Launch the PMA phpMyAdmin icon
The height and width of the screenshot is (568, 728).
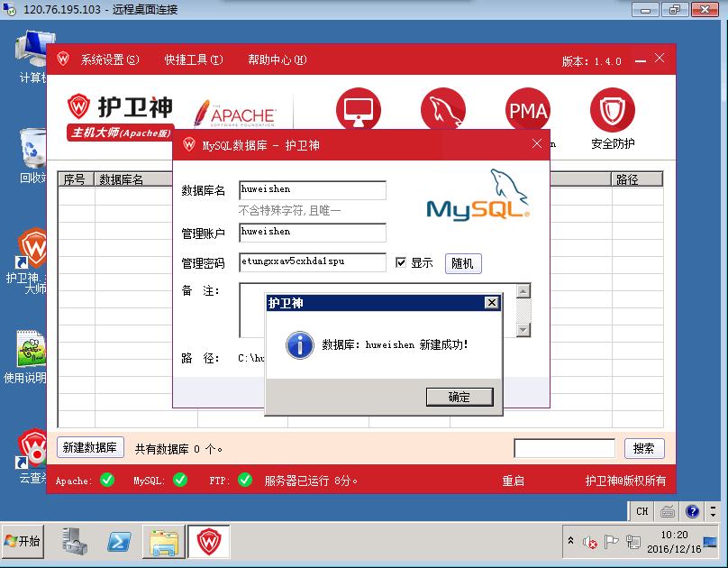pyautogui.click(x=528, y=110)
